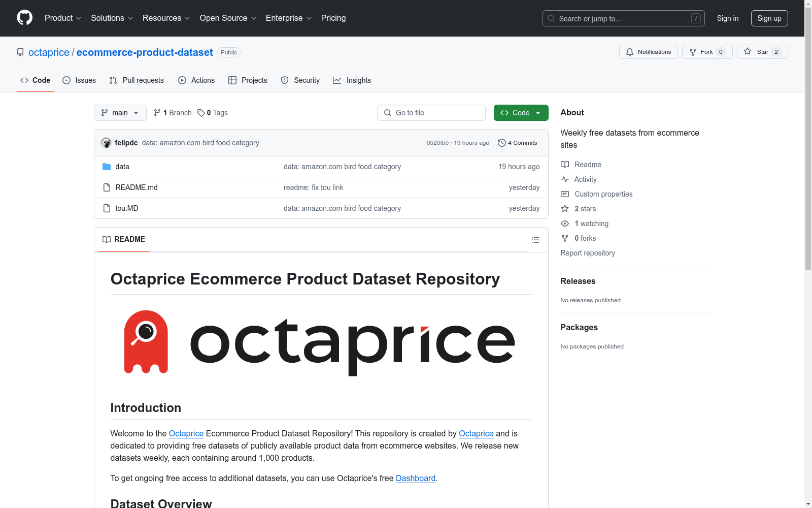
Task: Click the star icon beside 2 stars
Action: [565, 209]
